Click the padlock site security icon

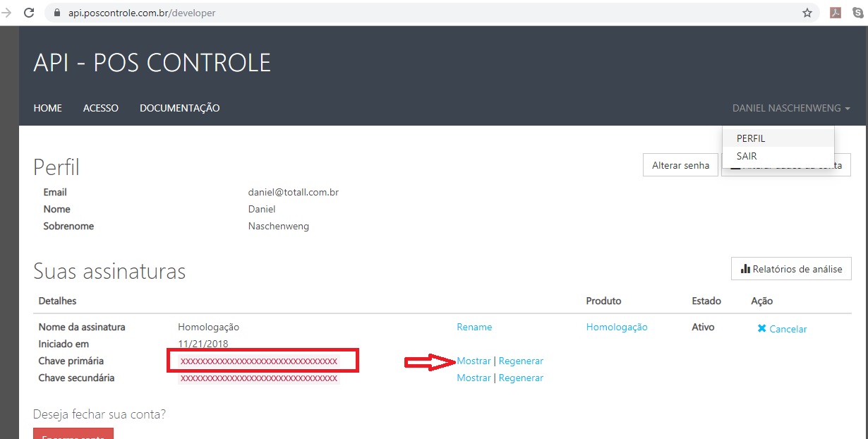tap(58, 13)
